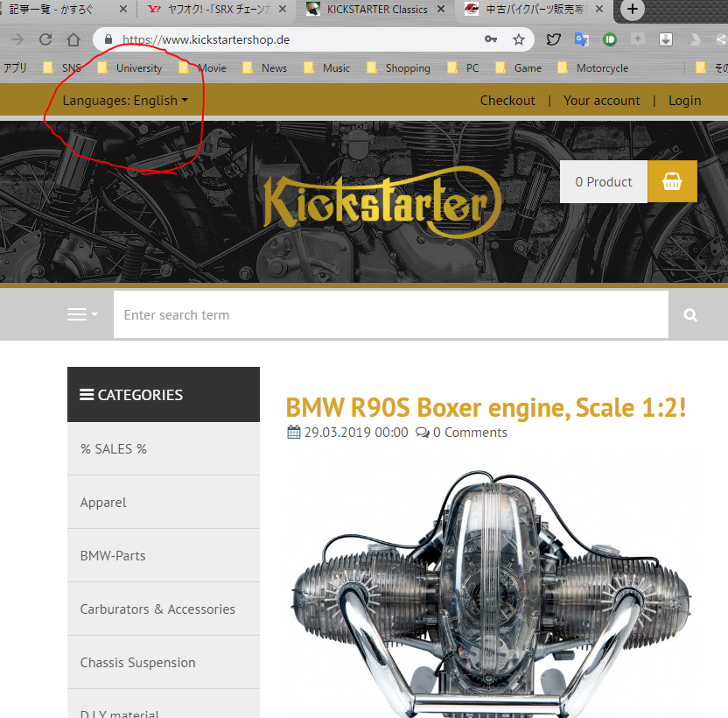Open the Movie bookmarks folder
The height and width of the screenshot is (718, 728).
tap(203, 68)
